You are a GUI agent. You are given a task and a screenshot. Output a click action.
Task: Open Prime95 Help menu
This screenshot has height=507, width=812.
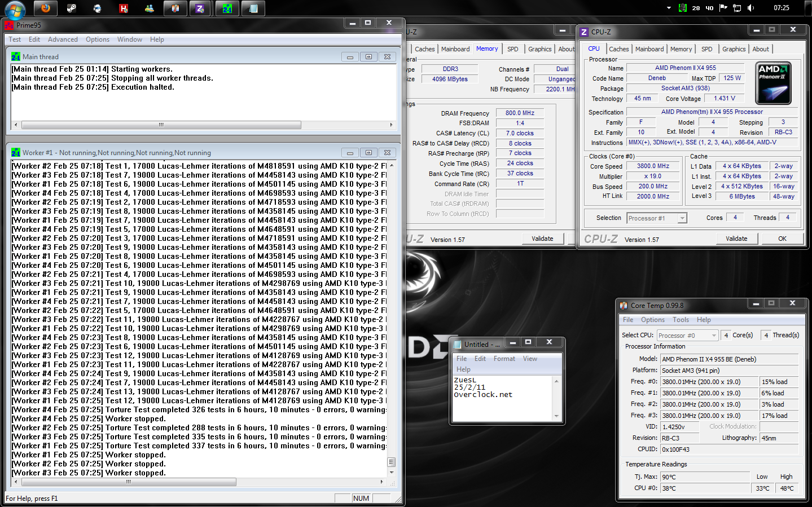coord(157,39)
